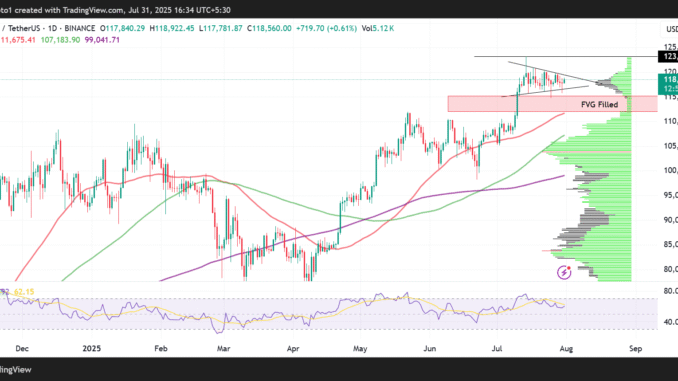Click the open value O117,840.29

pyautogui.click(x=122, y=29)
